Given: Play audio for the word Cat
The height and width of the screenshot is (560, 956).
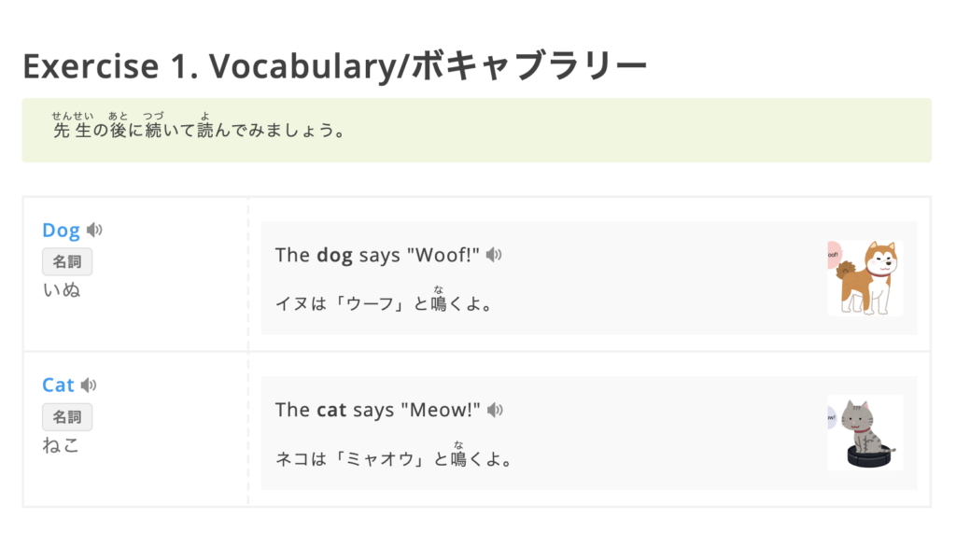Looking at the screenshot, I should (x=89, y=385).
